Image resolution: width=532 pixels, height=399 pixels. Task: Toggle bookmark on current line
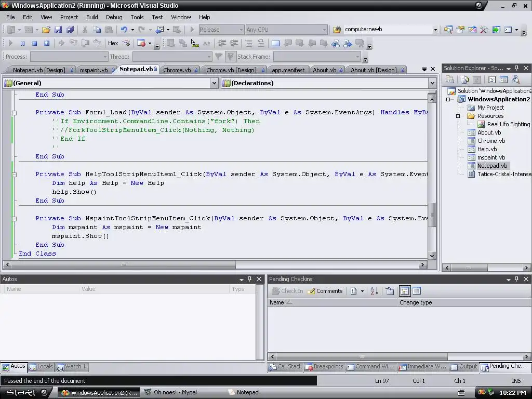275,43
